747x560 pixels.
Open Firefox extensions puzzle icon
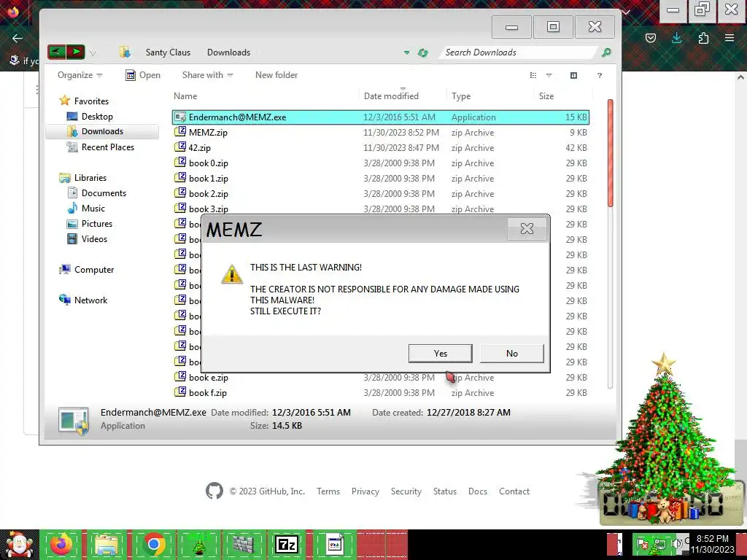pyautogui.click(x=703, y=38)
